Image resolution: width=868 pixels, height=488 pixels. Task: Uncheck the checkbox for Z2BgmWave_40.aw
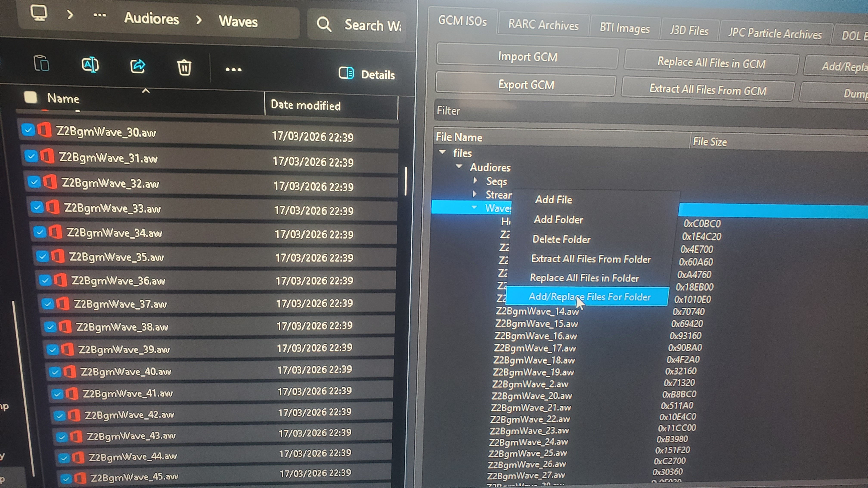(55, 372)
